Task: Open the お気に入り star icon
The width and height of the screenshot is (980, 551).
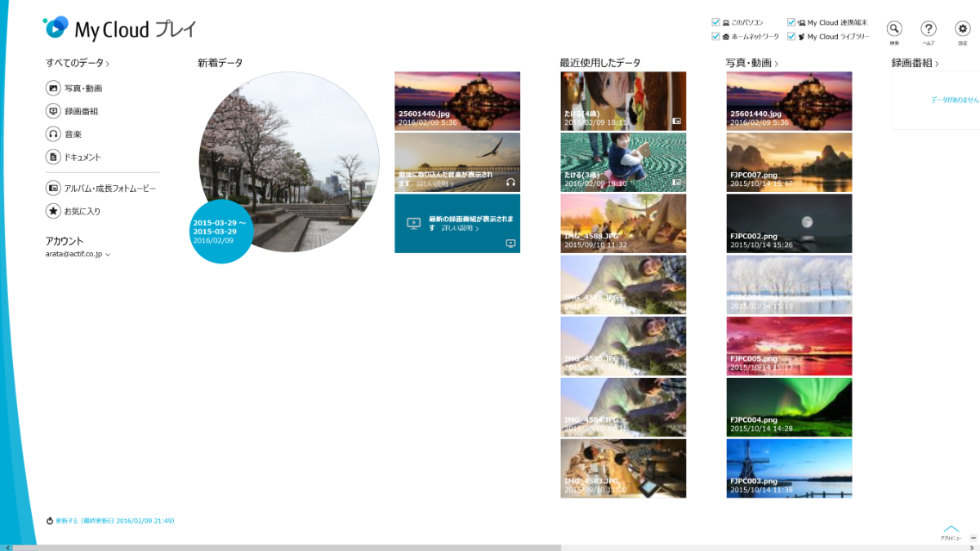Action: [53, 211]
